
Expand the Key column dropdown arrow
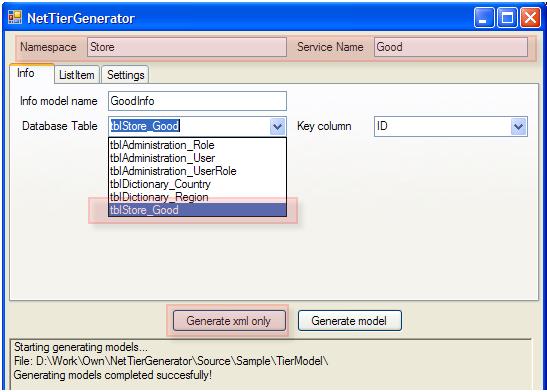coord(518,126)
